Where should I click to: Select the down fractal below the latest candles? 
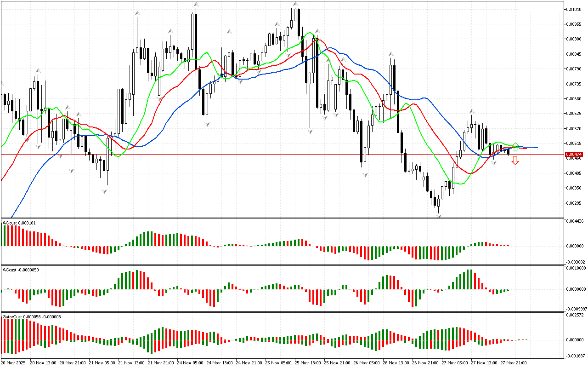pos(494,162)
